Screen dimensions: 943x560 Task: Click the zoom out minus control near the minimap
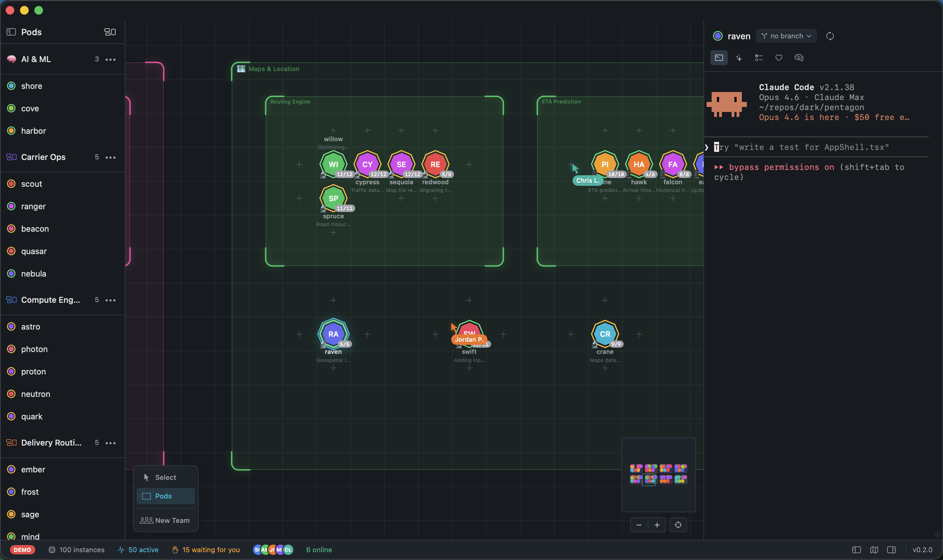coord(638,524)
